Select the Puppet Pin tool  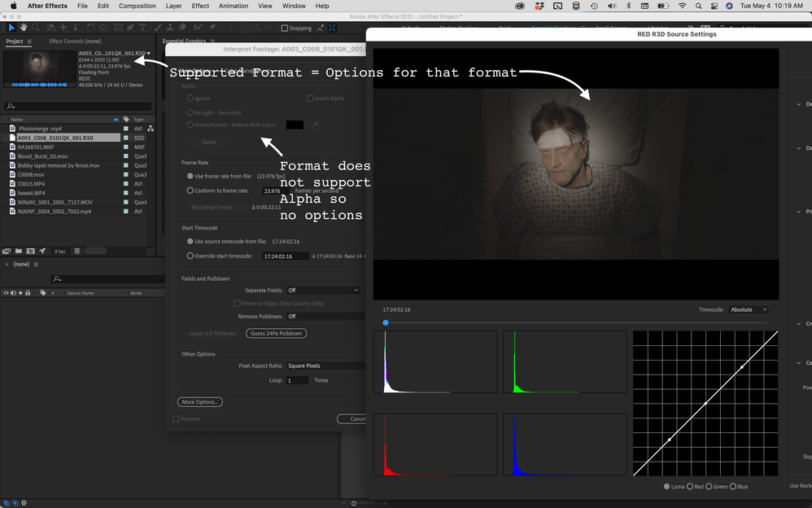212,28
